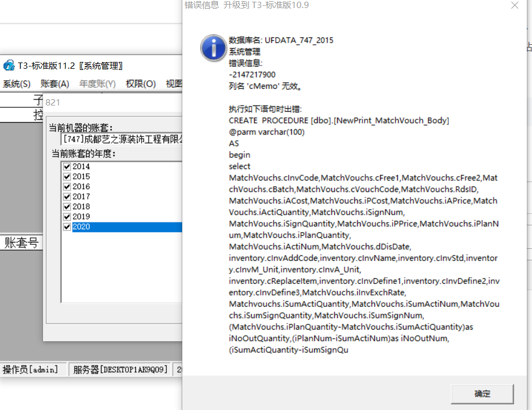Open the 年度账(Y) menu
The image size is (532, 410).
pyautogui.click(x=97, y=84)
